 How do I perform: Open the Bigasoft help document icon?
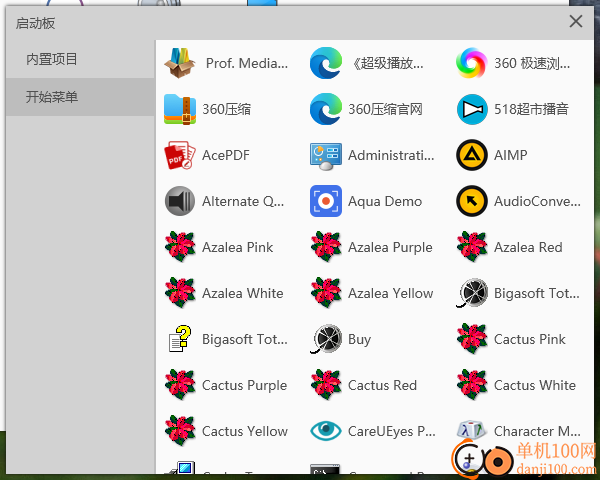pos(179,339)
